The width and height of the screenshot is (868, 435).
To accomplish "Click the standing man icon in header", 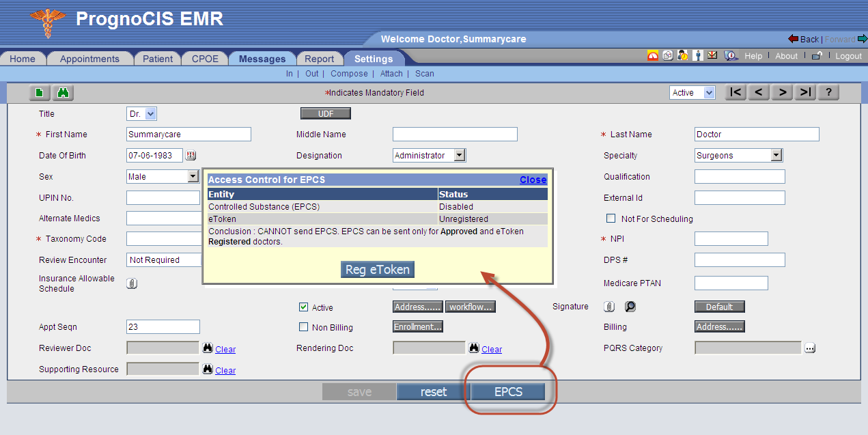I will click(x=698, y=56).
